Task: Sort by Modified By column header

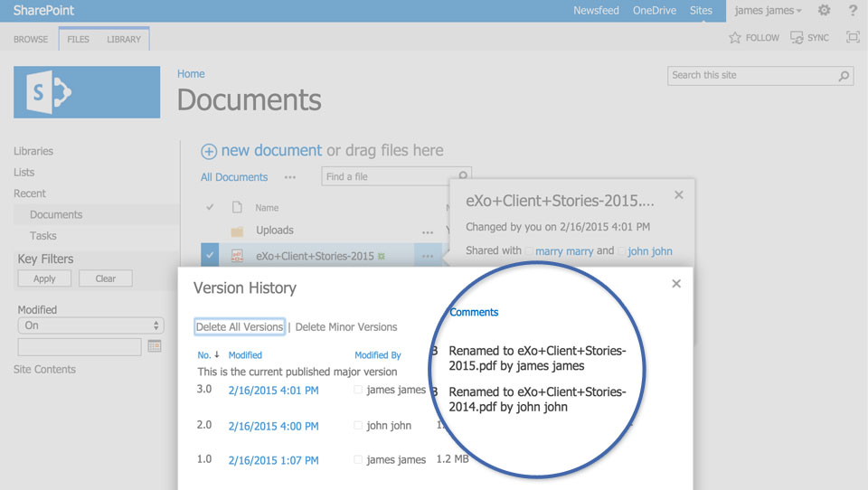Action: tap(378, 355)
